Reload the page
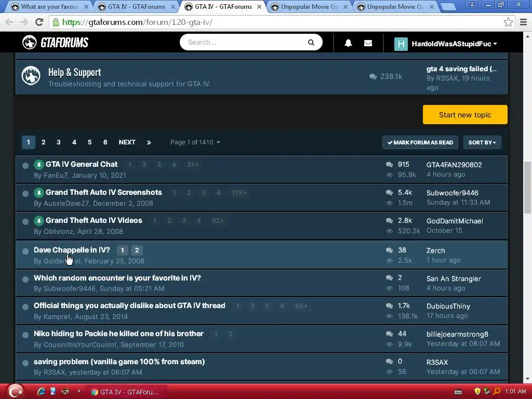Viewport: 532px width, 399px height. pyautogui.click(x=39, y=22)
